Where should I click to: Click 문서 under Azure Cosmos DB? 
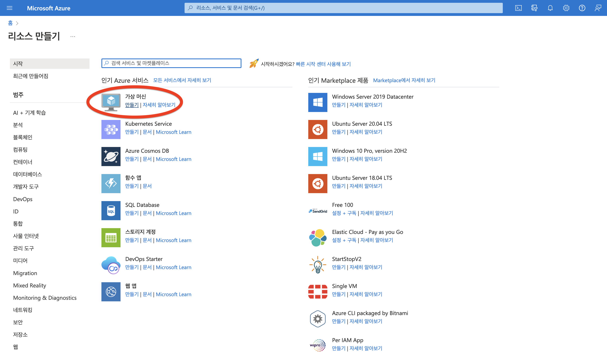point(147,159)
